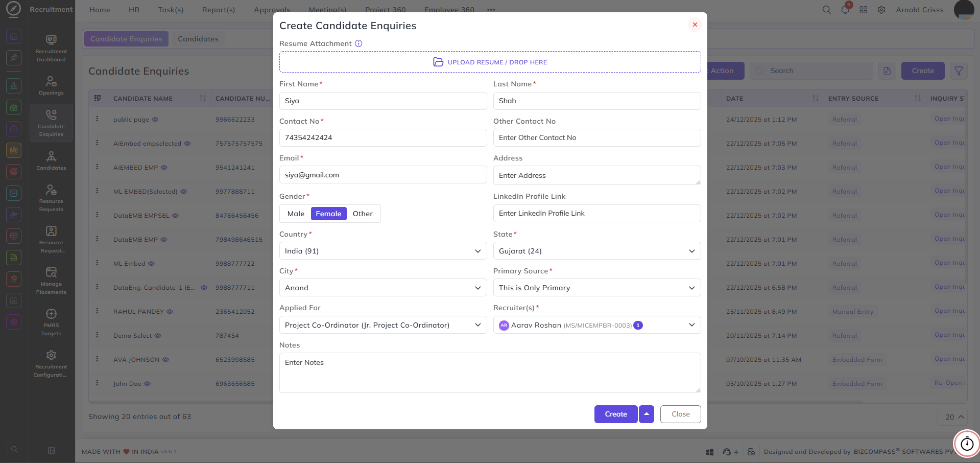Open row menu for RAHUL PANDEY

[97, 311]
